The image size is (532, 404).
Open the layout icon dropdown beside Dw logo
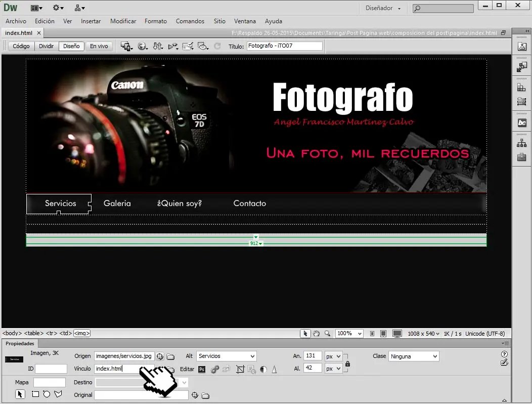(x=36, y=8)
